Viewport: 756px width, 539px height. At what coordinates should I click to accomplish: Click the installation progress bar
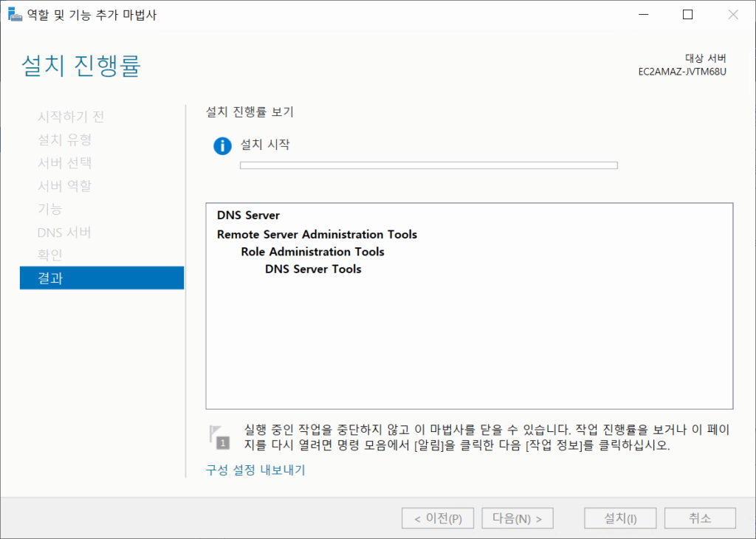click(428, 165)
